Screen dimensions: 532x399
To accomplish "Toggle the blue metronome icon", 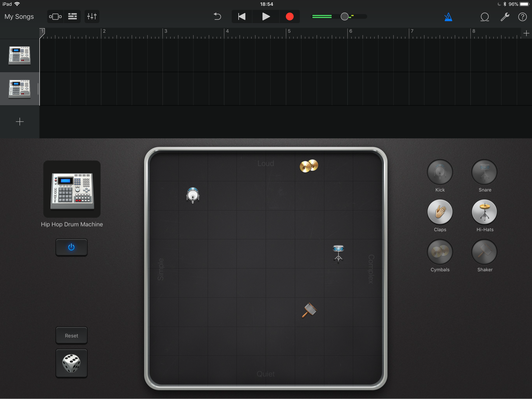I will (x=448, y=17).
